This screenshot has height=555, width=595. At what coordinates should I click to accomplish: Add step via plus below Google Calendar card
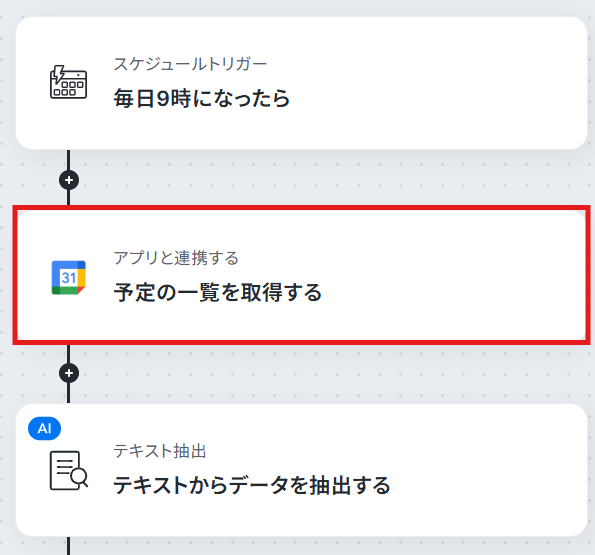[x=69, y=373]
